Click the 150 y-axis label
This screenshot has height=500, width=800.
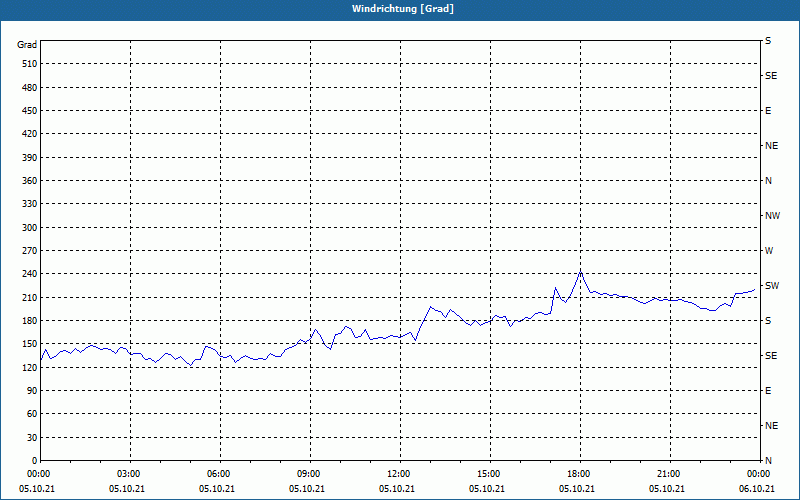pyautogui.click(x=30, y=343)
